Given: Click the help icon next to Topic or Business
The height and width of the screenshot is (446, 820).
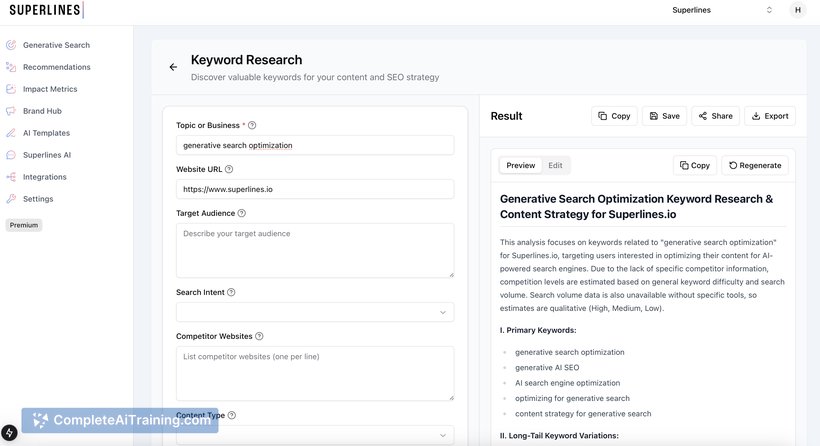Looking at the screenshot, I should (252, 125).
